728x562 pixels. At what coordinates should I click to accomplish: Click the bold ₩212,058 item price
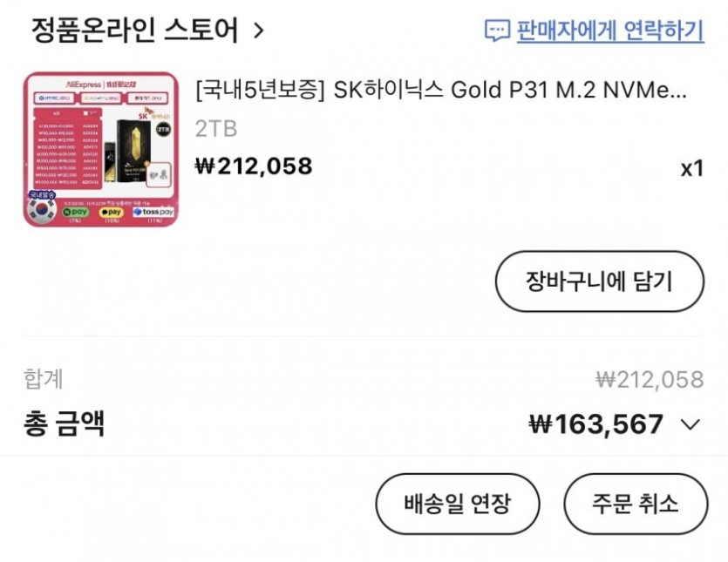pos(254,166)
